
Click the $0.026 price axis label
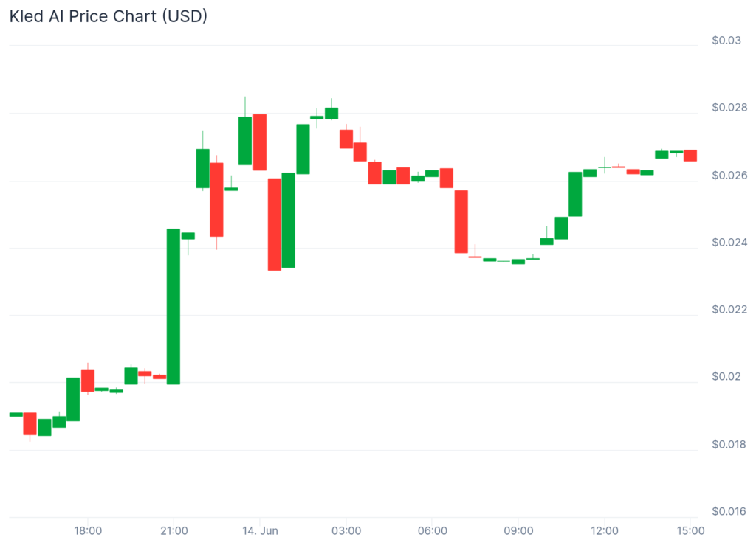pyautogui.click(x=729, y=176)
